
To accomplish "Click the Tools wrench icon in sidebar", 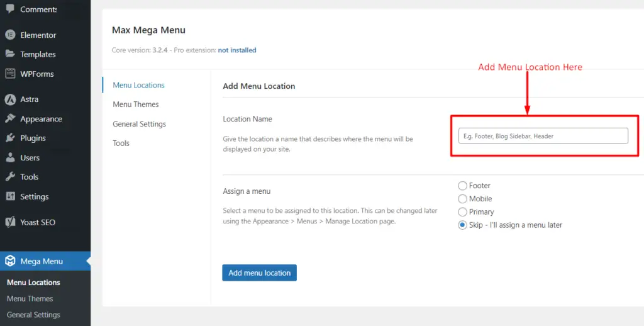I will click(10, 177).
